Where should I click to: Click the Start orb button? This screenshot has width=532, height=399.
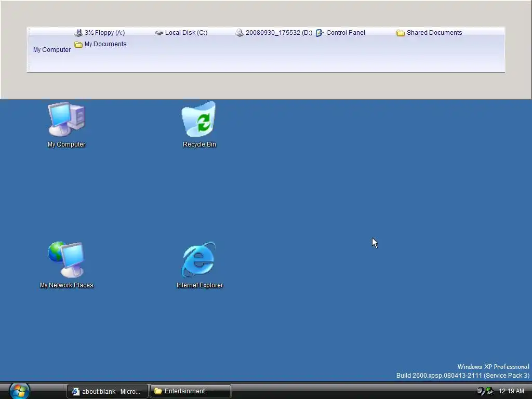click(19, 391)
